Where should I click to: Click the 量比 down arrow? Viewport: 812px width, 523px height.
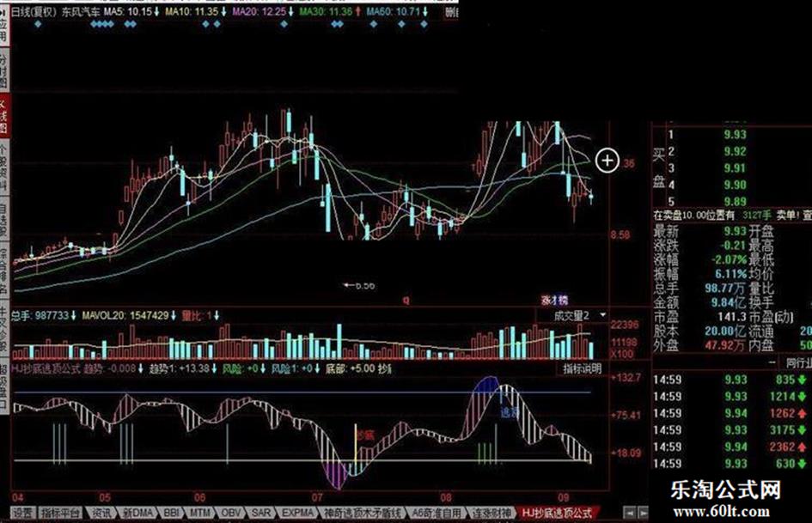pyautogui.click(x=217, y=315)
